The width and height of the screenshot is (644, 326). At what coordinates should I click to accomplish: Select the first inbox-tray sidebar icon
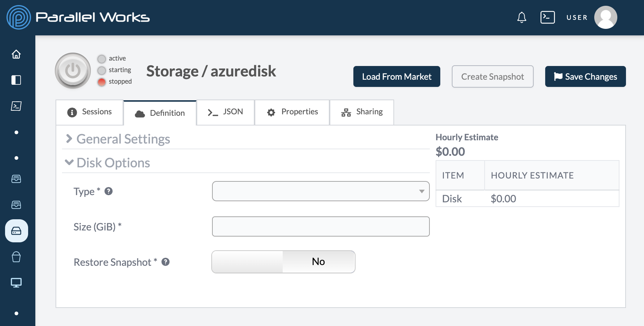(x=16, y=179)
